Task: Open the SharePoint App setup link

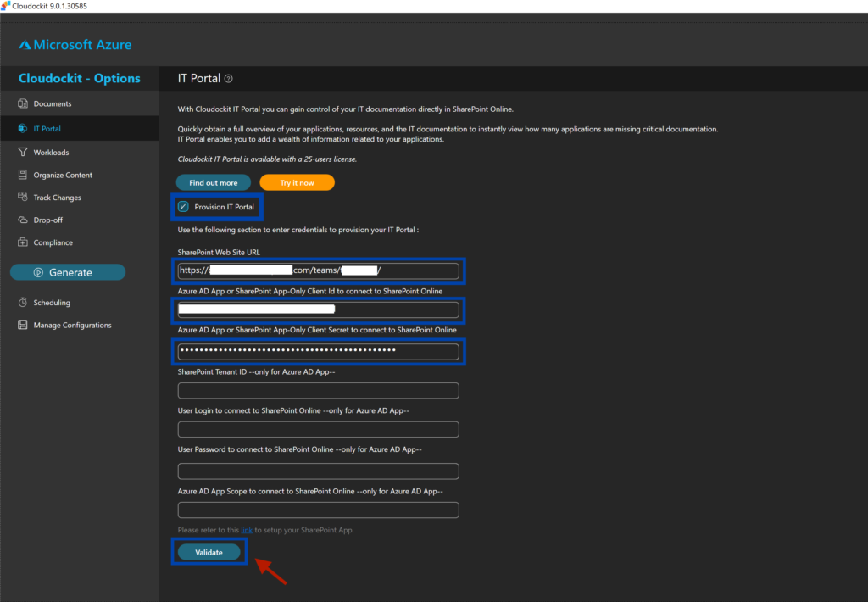Action: pos(247,530)
